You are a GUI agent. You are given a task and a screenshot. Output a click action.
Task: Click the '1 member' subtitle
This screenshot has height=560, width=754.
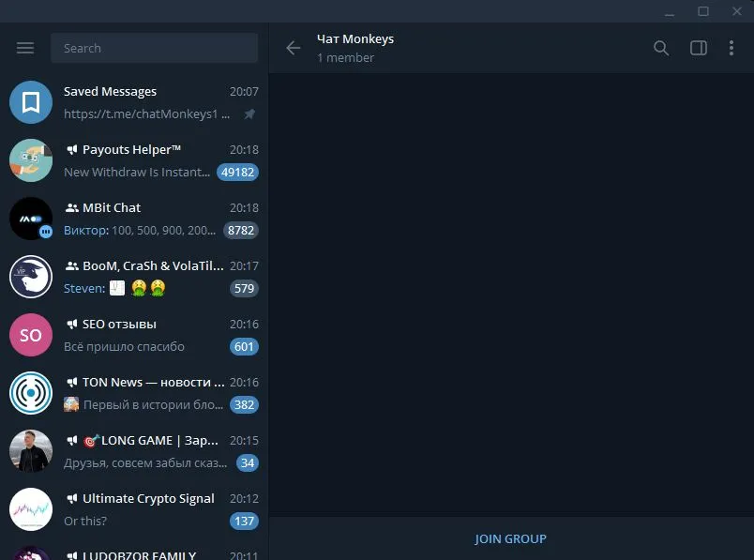click(x=345, y=58)
